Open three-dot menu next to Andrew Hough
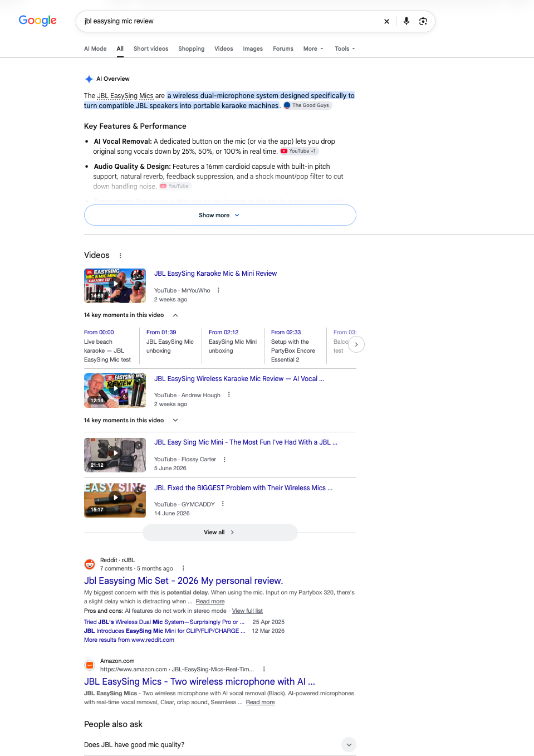The width and height of the screenshot is (534, 756). [229, 394]
